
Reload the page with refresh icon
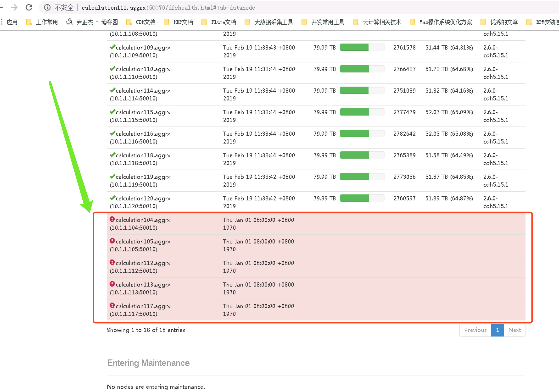point(29,8)
